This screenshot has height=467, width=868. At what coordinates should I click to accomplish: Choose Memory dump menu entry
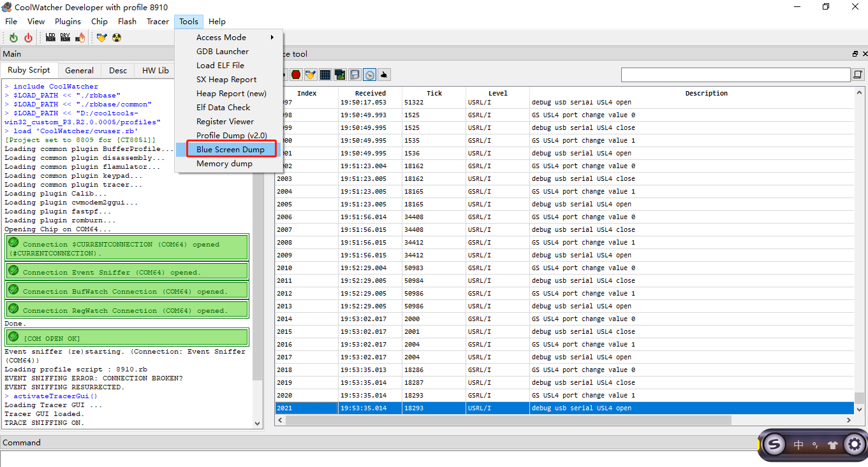[229, 164]
